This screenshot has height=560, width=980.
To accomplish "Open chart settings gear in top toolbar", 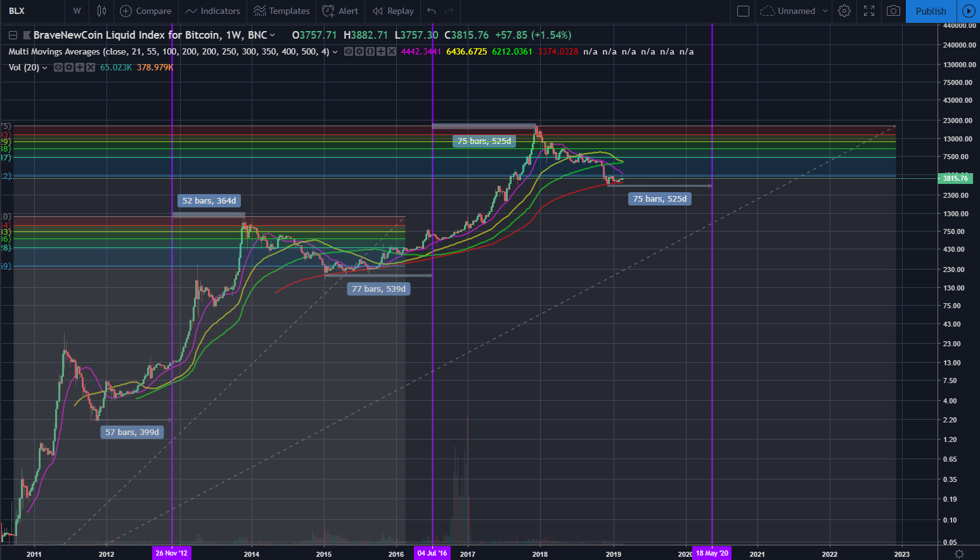I will [x=844, y=11].
